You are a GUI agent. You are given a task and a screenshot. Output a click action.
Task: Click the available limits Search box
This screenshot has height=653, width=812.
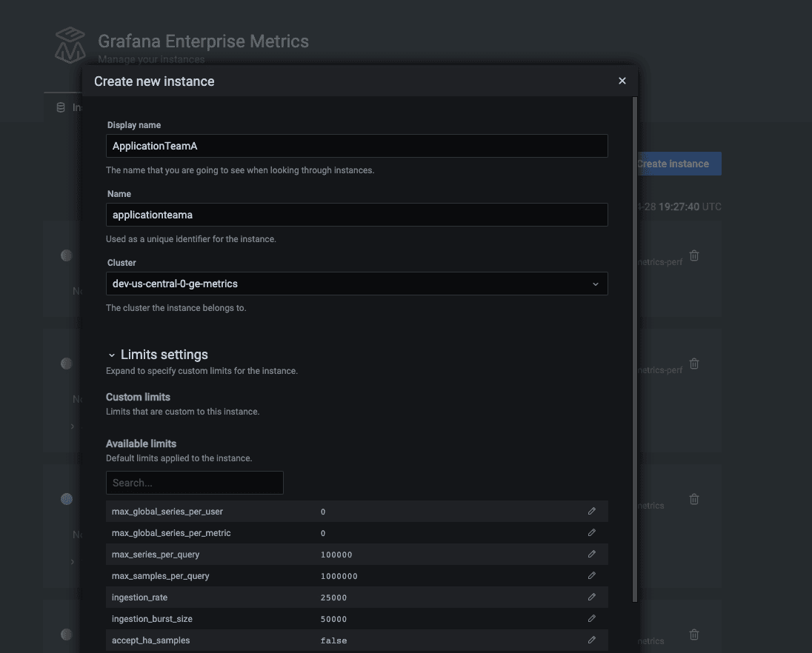194,483
